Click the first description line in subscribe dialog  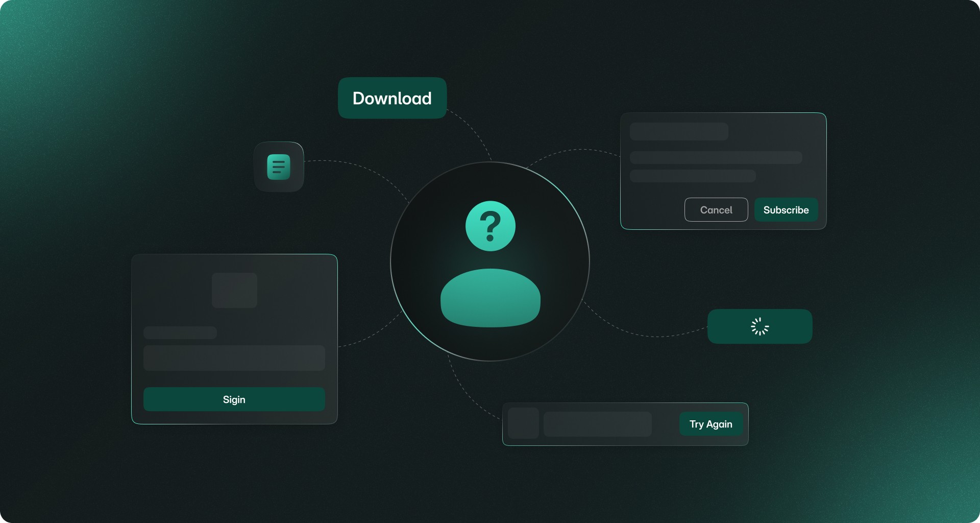tap(716, 157)
